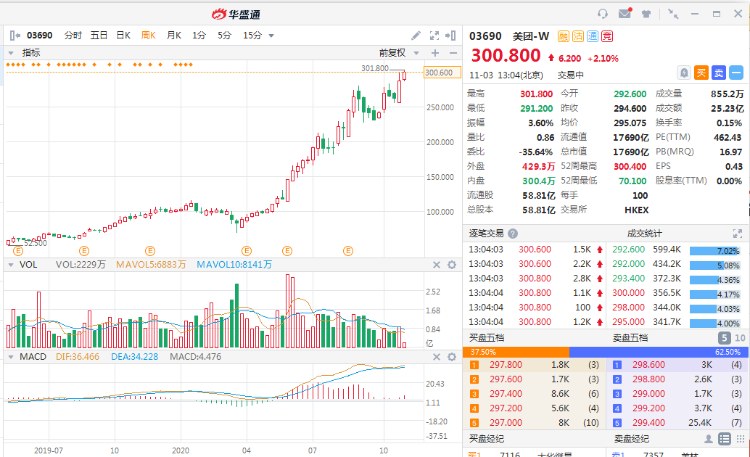Click the blue 卖 sell button
Screen dimensions: 750x457
coord(719,73)
